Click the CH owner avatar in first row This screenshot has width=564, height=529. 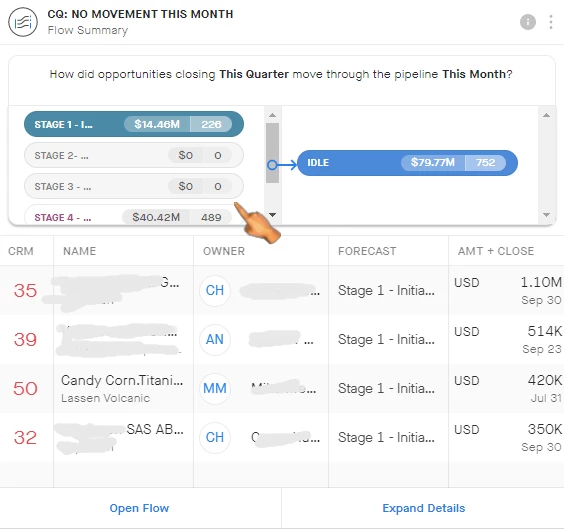pyautogui.click(x=215, y=291)
